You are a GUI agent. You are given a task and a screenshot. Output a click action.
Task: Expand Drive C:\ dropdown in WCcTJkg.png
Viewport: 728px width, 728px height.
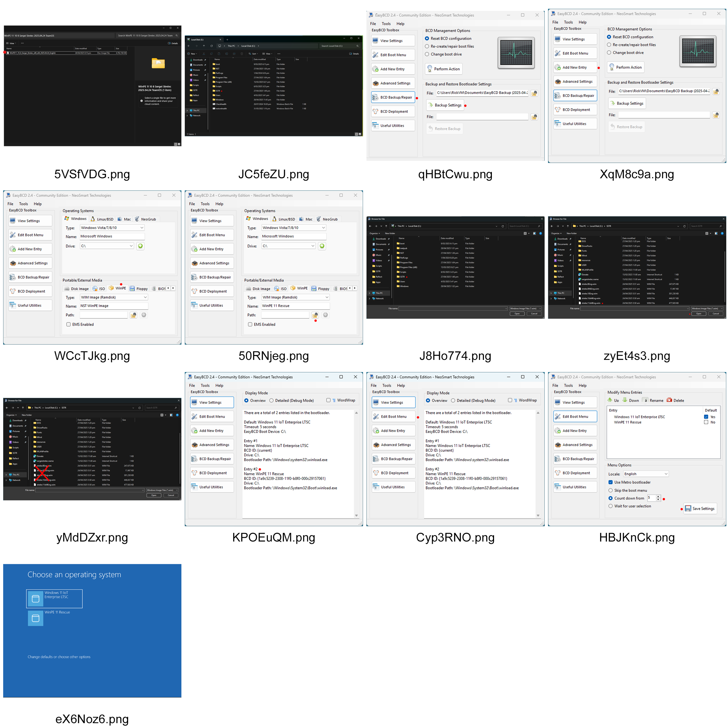click(x=131, y=246)
